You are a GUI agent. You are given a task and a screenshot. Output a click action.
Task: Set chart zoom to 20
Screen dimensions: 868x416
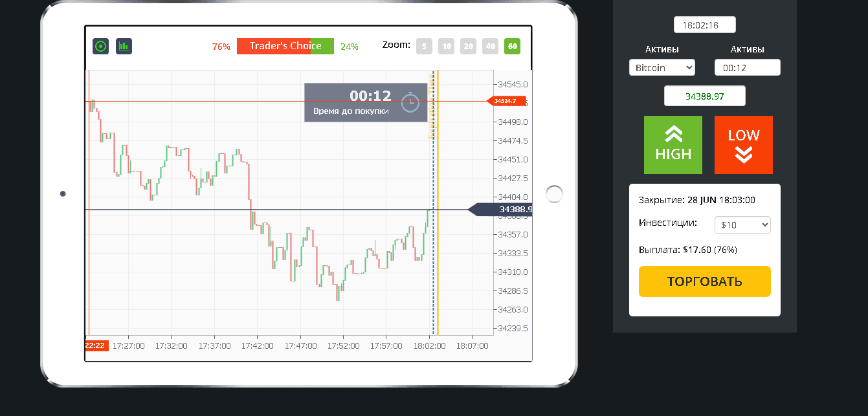[x=468, y=46]
